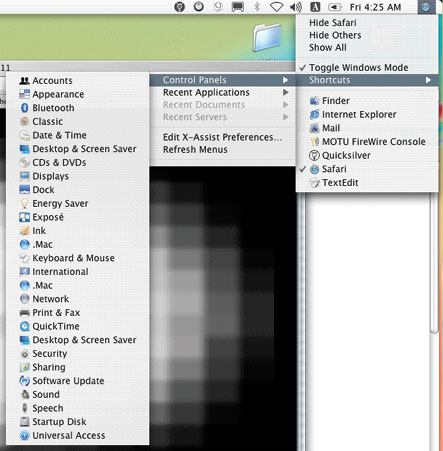
Task: Click the Software Update icon
Action: (24, 381)
